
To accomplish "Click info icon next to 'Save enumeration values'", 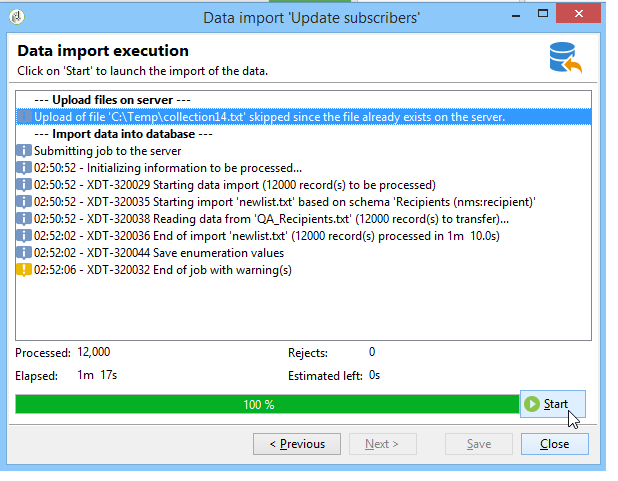I will pos(24,252).
